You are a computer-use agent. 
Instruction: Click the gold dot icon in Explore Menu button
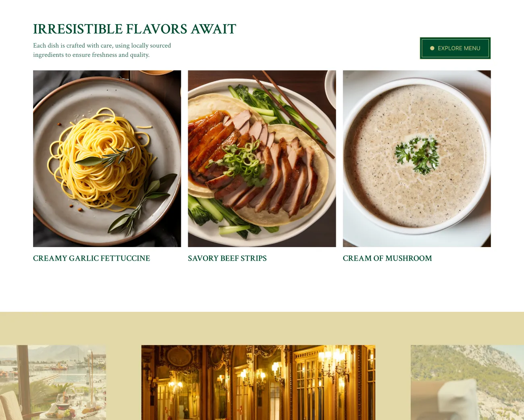[432, 48]
